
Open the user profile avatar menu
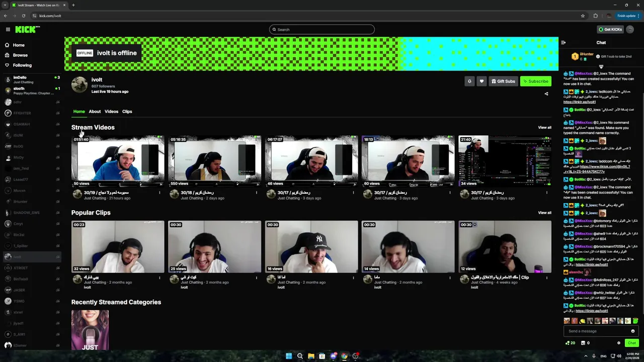point(630,30)
